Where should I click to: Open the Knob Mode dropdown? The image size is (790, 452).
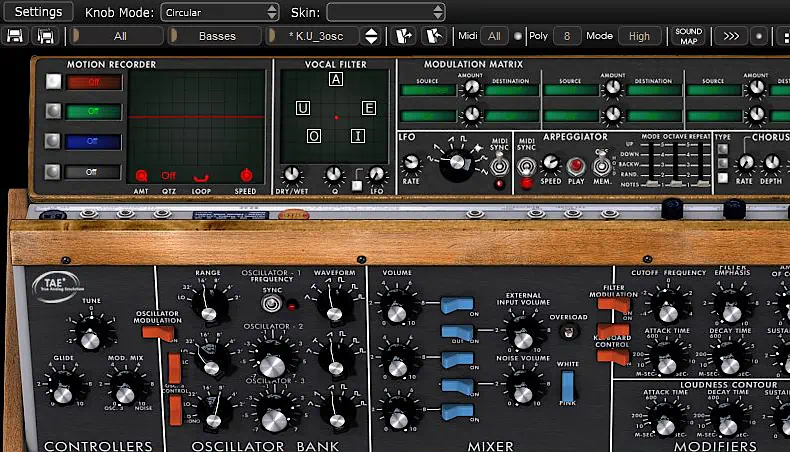[220, 12]
